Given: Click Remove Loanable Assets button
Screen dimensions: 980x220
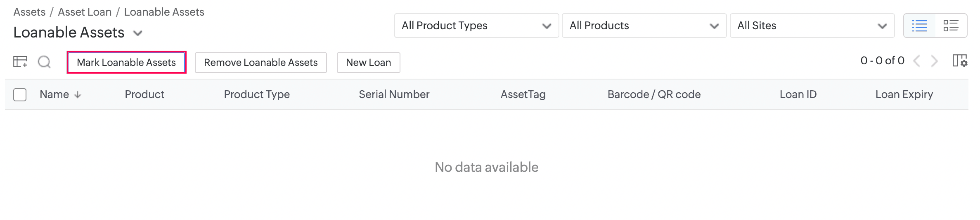Looking at the screenshot, I should coord(260,62).
